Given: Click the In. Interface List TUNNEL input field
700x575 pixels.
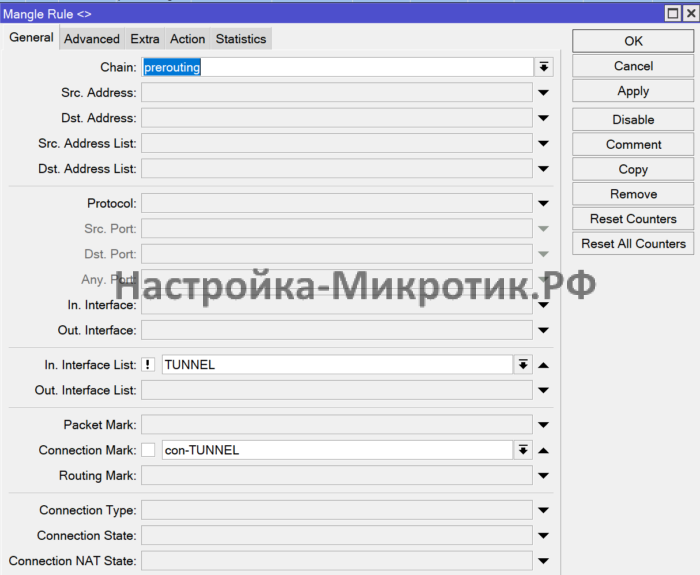Looking at the screenshot, I should pos(337,365).
